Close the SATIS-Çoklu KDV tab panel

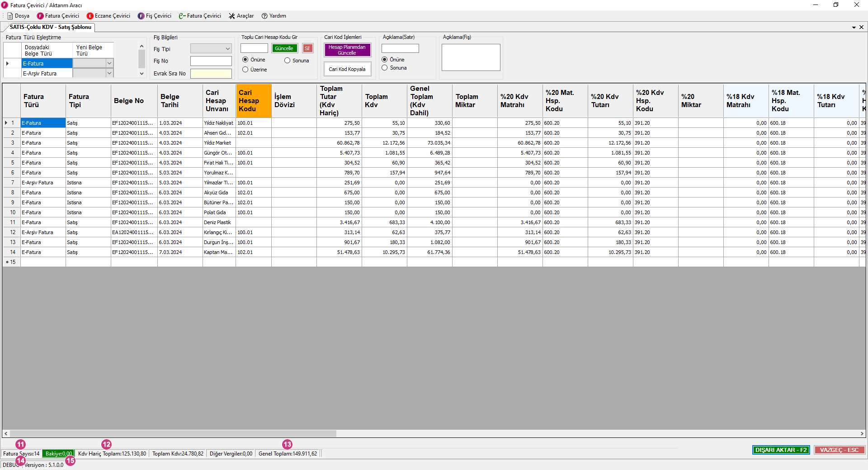pyautogui.click(x=861, y=27)
